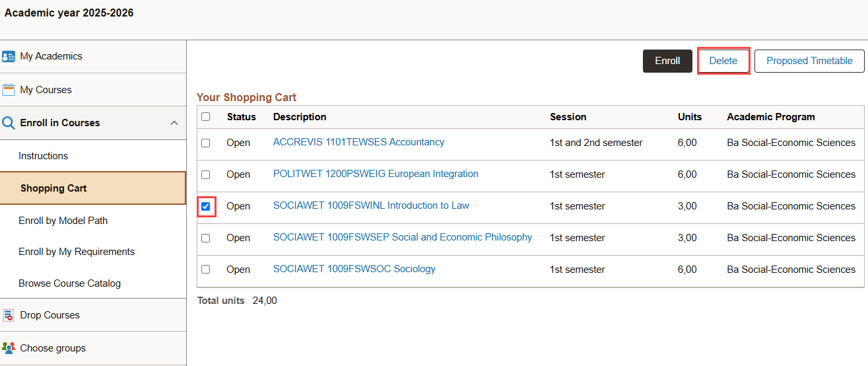Click the Enroll in Courses magnifier icon
868x366 pixels.
pyautogui.click(x=9, y=123)
